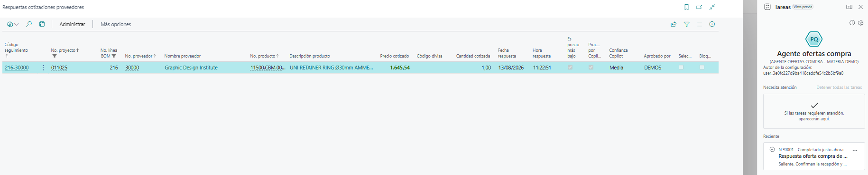
Task: Open page in new window icon
Action: pyautogui.click(x=699, y=7)
